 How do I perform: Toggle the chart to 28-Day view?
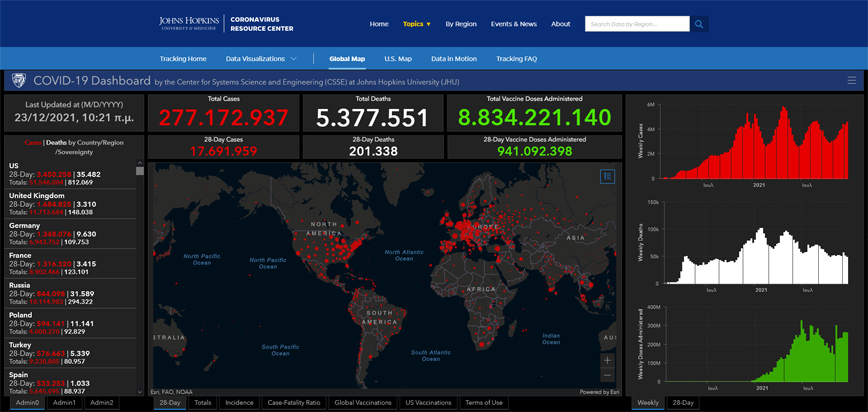click(684, 402)
